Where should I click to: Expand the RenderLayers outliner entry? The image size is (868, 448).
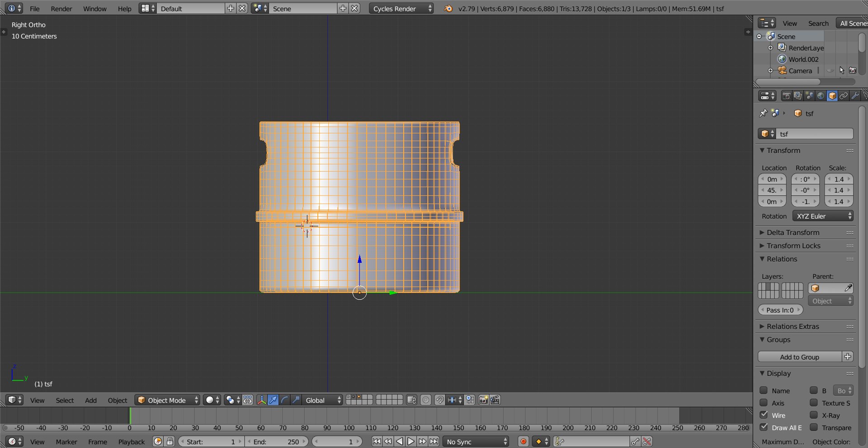(771, 47)
